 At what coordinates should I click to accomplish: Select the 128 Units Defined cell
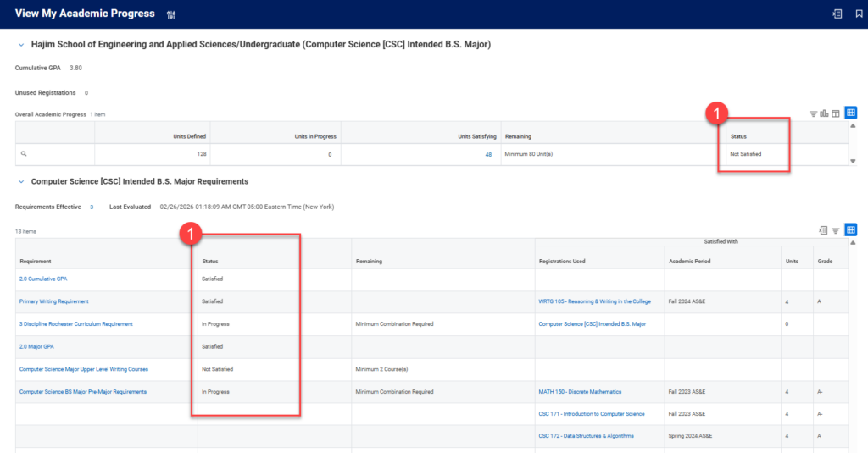point(202,154)
